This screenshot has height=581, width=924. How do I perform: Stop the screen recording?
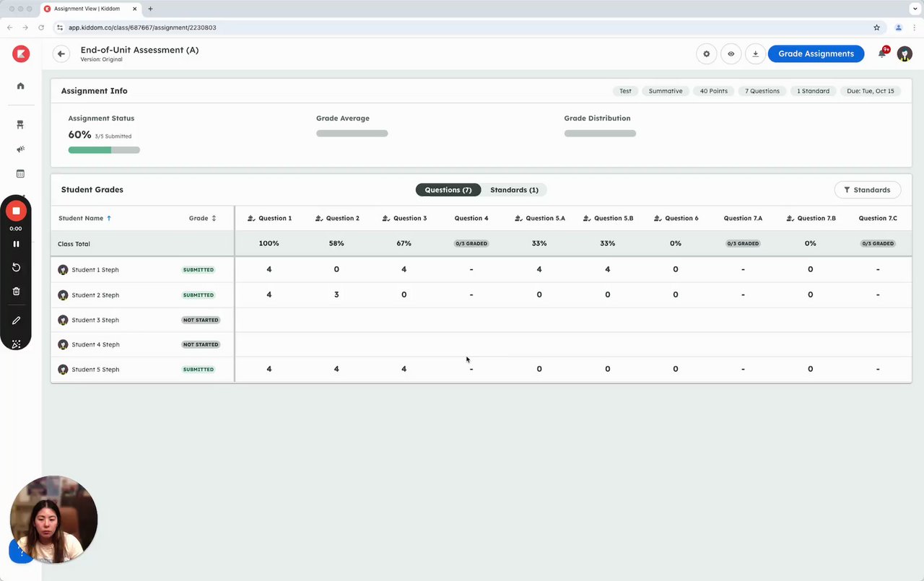coord(16,211)
